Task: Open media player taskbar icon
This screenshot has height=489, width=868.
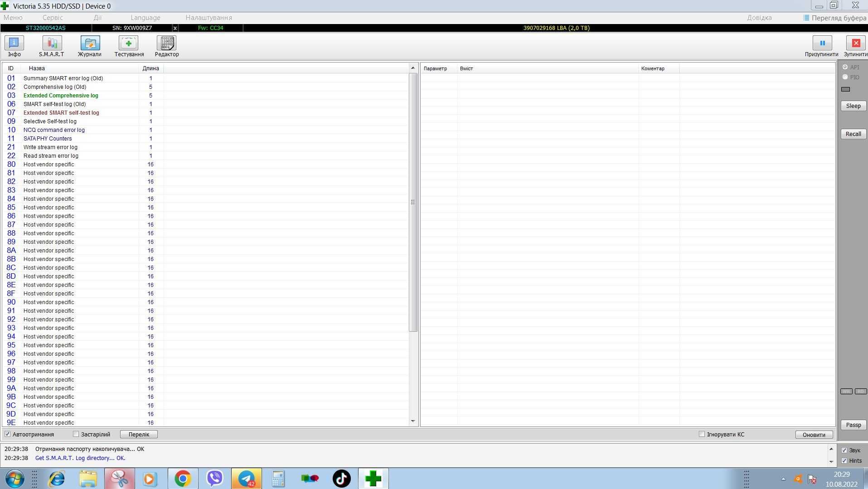Action: 150,479
